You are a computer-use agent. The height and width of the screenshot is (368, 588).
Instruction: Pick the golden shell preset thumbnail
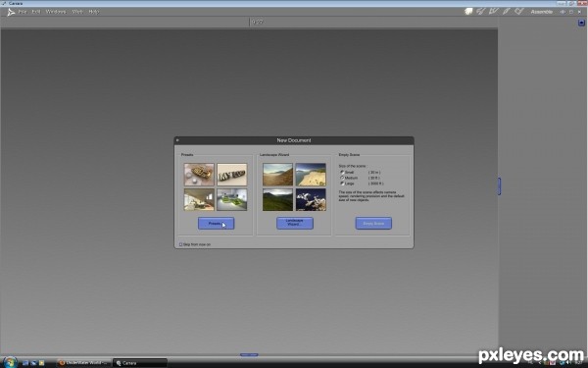tap(199, 175)
